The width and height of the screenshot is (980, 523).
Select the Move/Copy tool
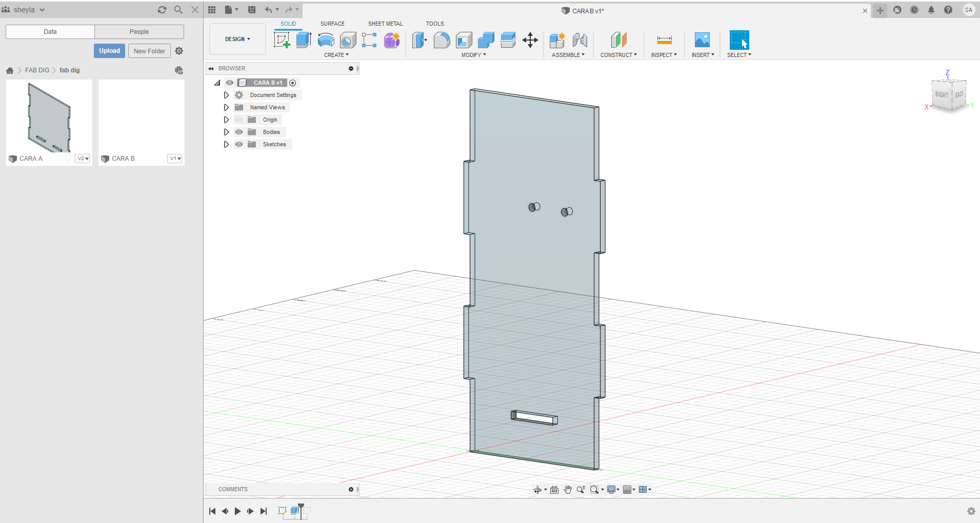pos(530,40)
